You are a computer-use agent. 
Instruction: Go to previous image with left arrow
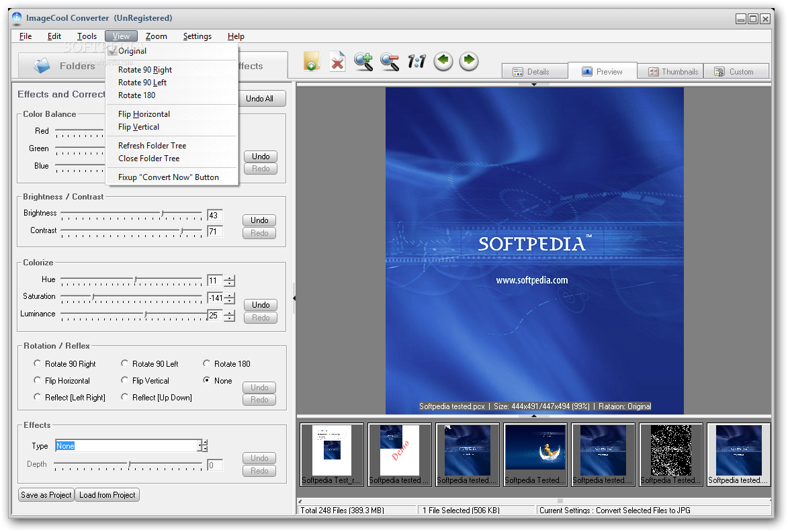pyautogui.click(x=443, y=61)
